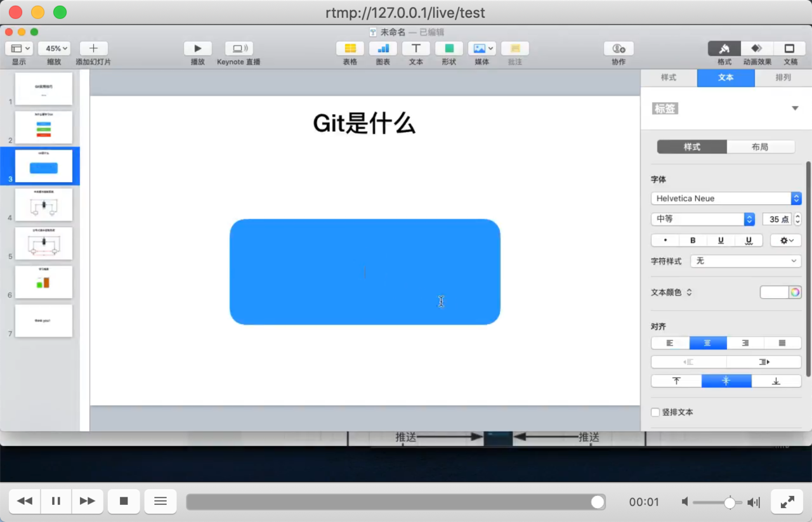Insert a table (表格)
812x522 pixels.
click(x=350, y=48)
